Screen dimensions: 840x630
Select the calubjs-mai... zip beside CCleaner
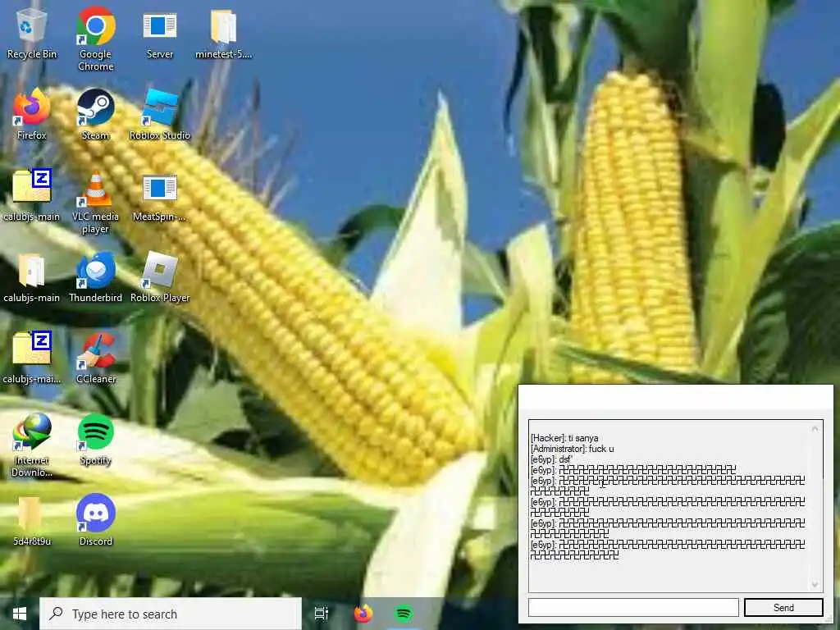point(32,359)
